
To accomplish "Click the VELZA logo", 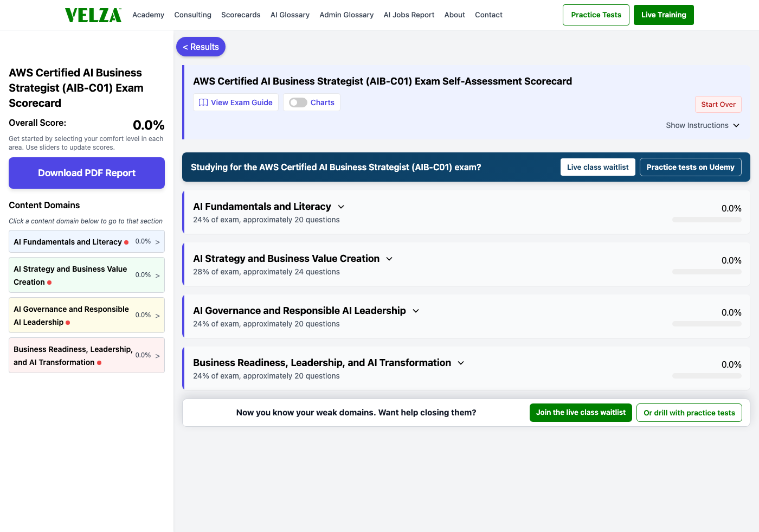I will click(x=93, y=15).
